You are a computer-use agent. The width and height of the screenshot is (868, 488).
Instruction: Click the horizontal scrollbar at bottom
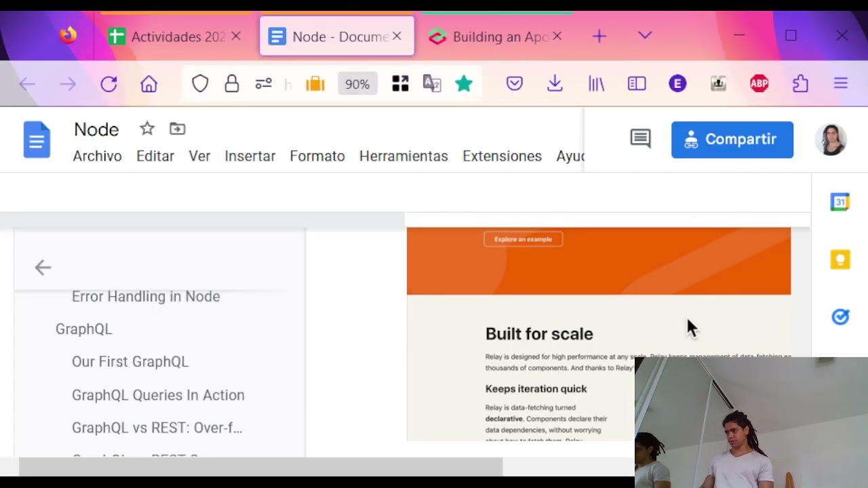260,466
